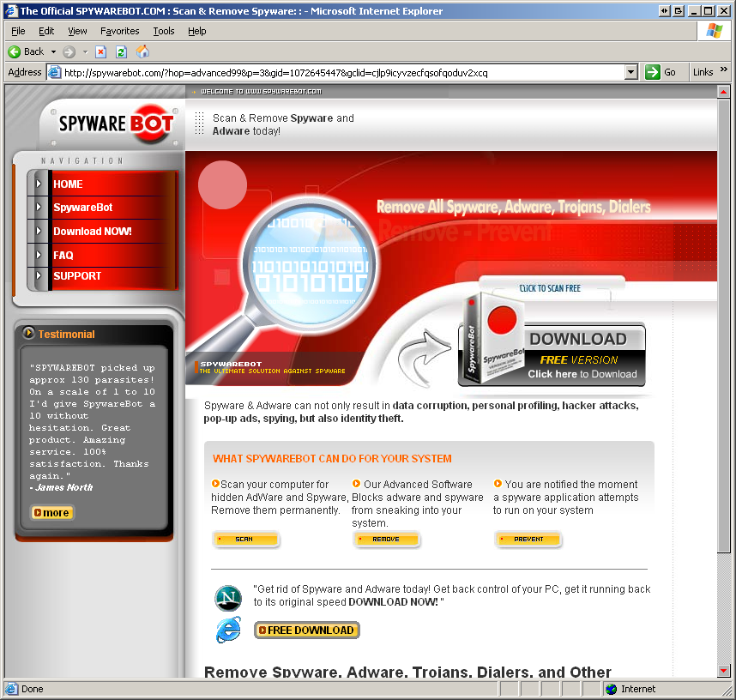This screenshot has height=700, width=736.
Task: Open the SUPPORT navigation link
Action: (x=77, y=275)
